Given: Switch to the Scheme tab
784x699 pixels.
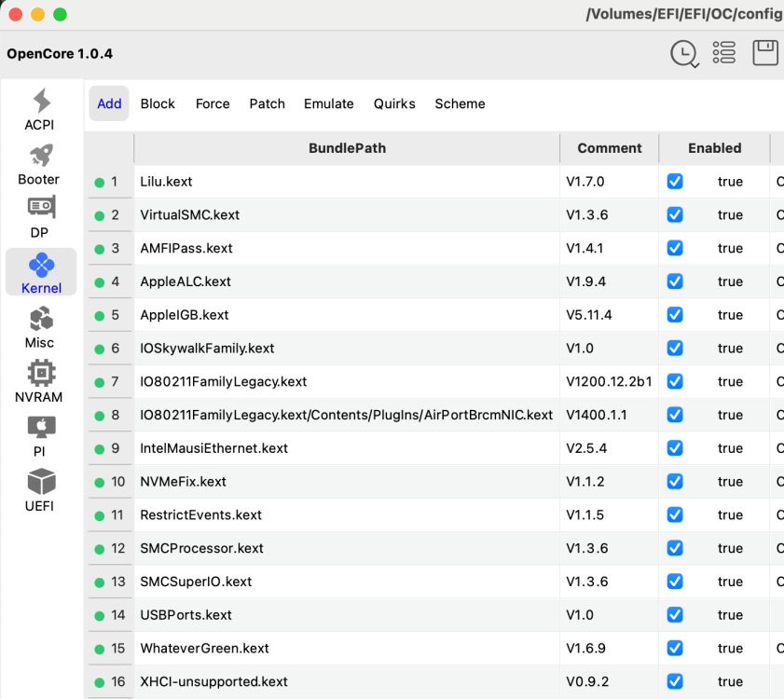Looking at the screenshot, I should [460, 103].
